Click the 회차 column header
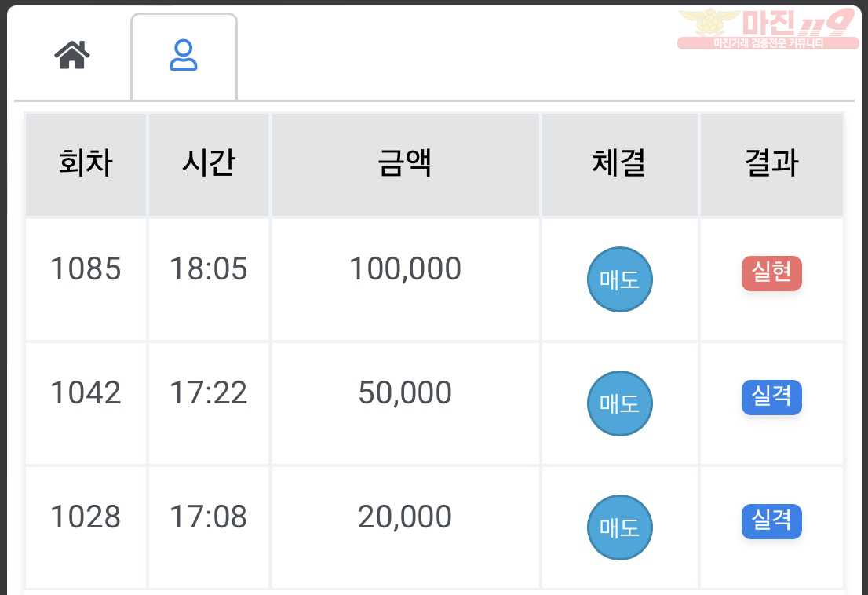Image resolution: width=868 pixels, height=595 pixels. pos(86,164)
